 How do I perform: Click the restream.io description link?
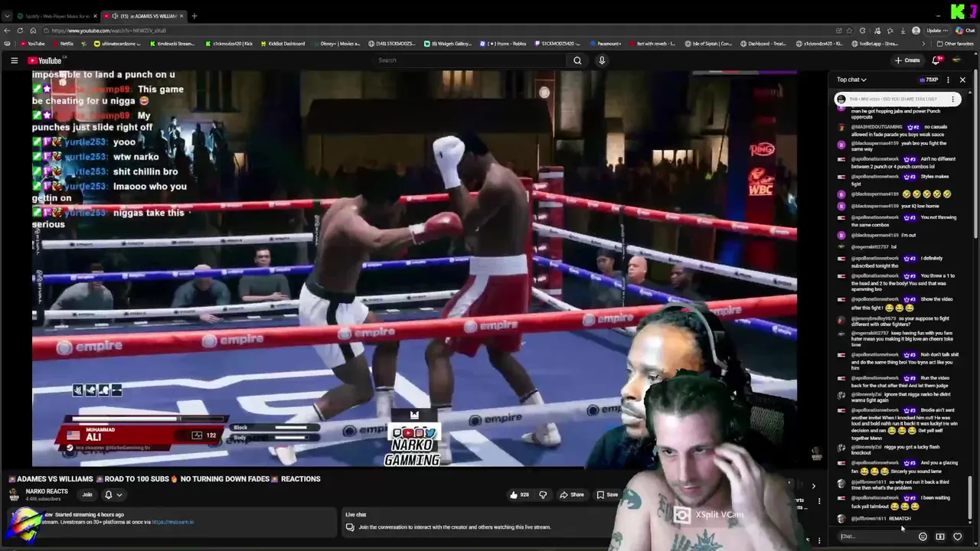pyautogui.click(x=173, y=522)
